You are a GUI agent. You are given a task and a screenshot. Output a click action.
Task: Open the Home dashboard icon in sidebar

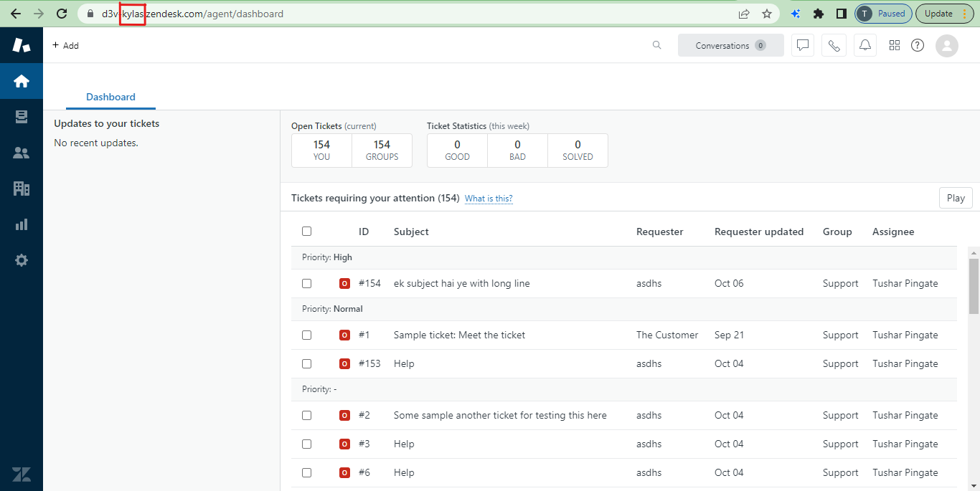click(x=21, y=80)
